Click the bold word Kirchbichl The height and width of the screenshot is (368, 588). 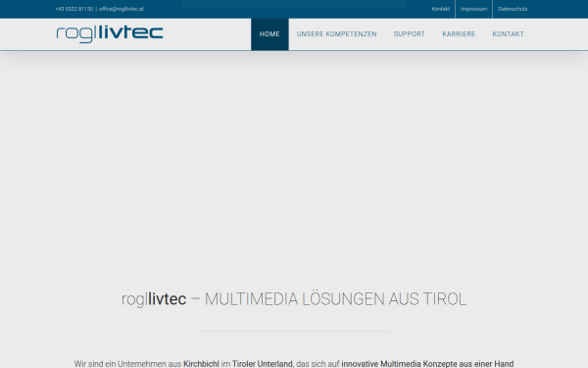[201, 364]
